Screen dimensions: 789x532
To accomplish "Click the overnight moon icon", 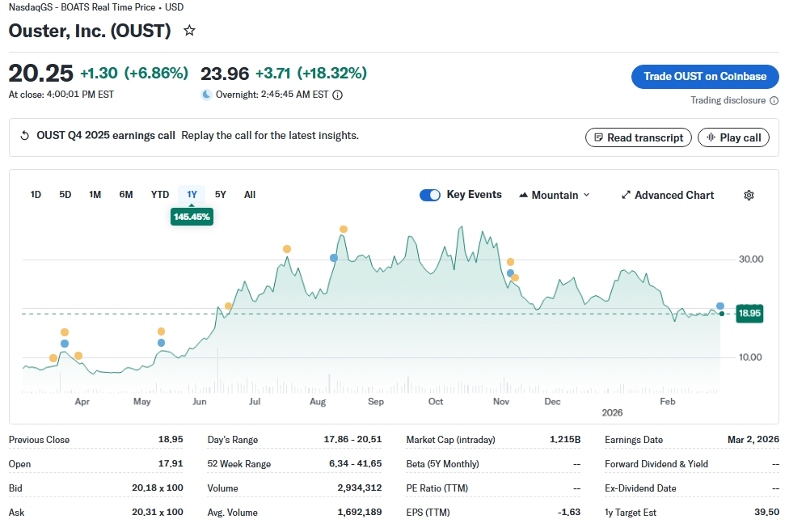I will pyautogui.click(x=206, y=95).
